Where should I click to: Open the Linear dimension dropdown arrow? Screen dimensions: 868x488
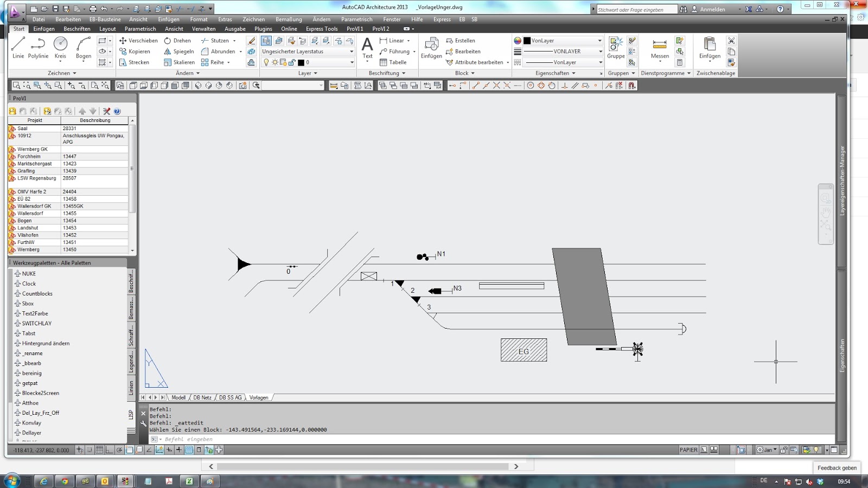point(409,41)
